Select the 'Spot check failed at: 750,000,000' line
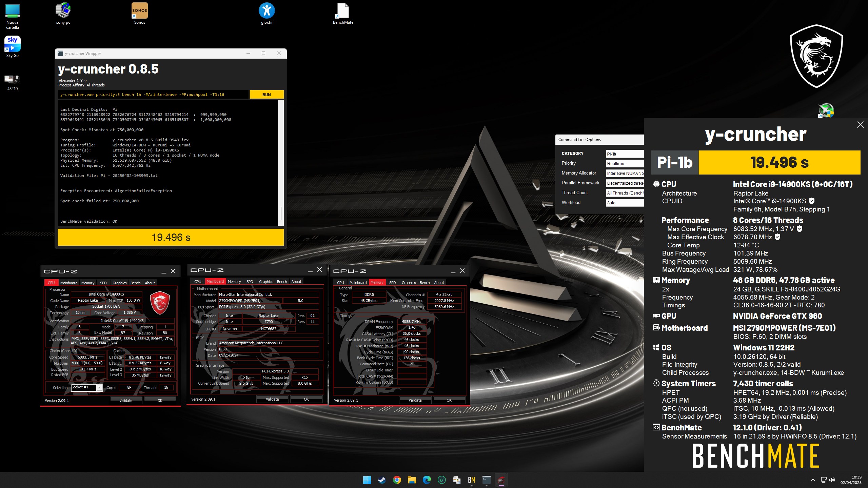This screenshot has height=488, width=868. pos(99,201)
